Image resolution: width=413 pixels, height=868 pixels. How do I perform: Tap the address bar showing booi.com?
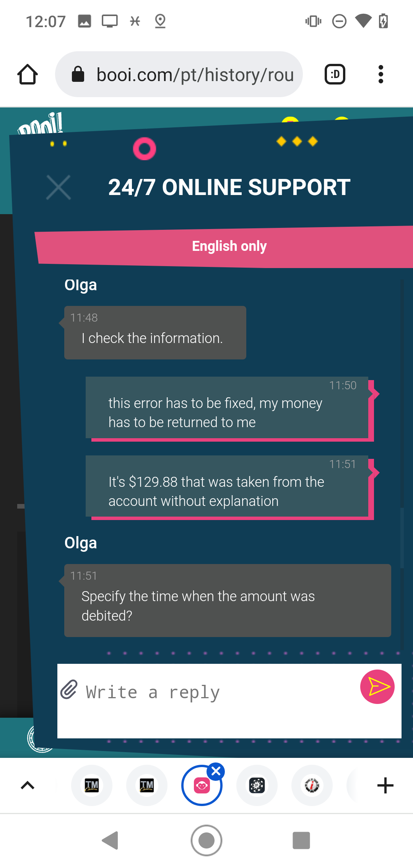(179, 74)
